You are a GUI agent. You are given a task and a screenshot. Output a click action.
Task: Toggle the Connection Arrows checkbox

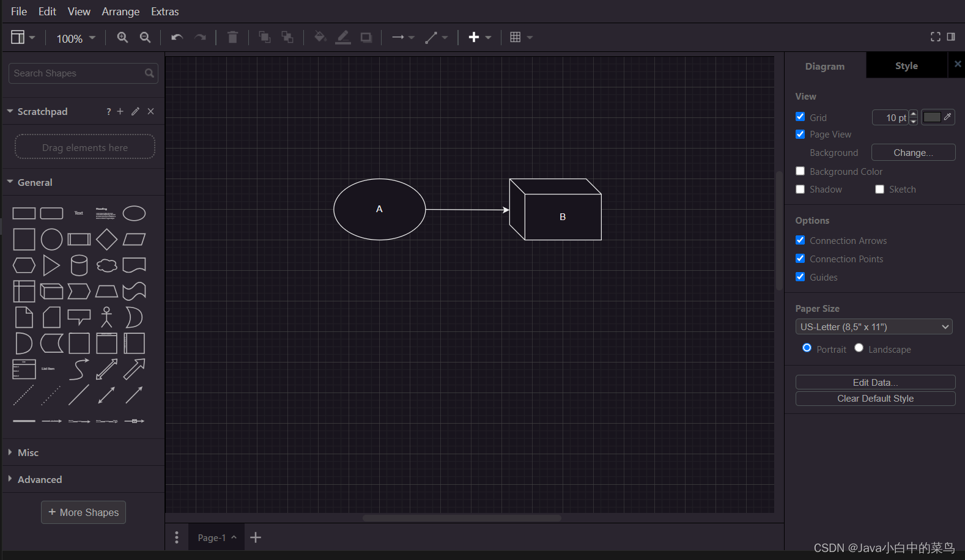point(800,240)
